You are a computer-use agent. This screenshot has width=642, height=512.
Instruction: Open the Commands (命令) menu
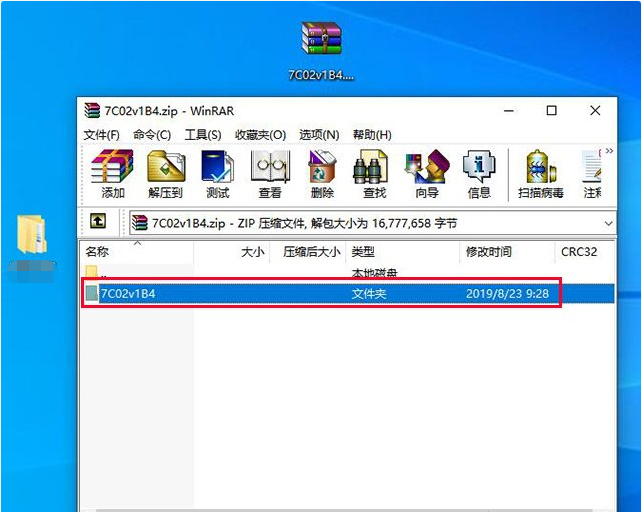152,134
